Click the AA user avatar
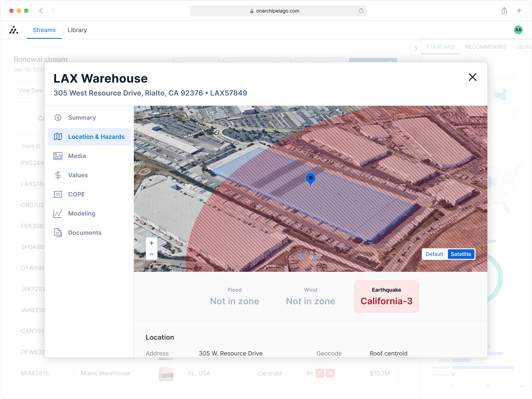This screenshot has height=399, width=532. tap(518, 30)
